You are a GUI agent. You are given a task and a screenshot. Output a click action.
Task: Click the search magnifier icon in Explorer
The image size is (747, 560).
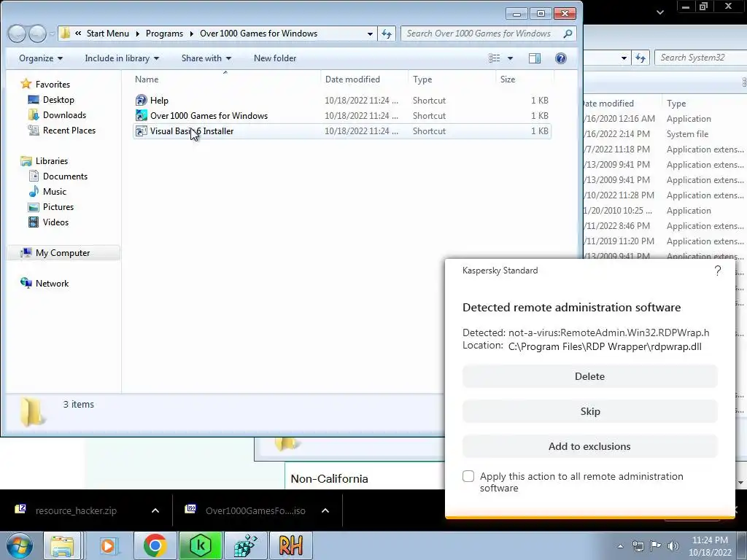coord(568,34)
